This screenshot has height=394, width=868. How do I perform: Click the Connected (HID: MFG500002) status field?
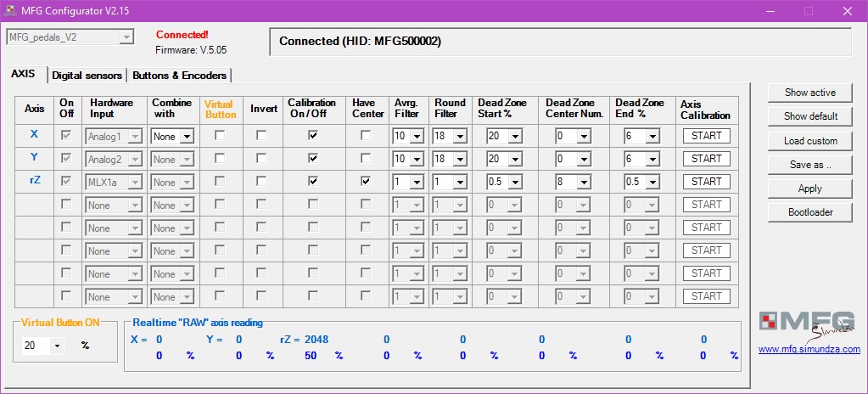point(560,42)
